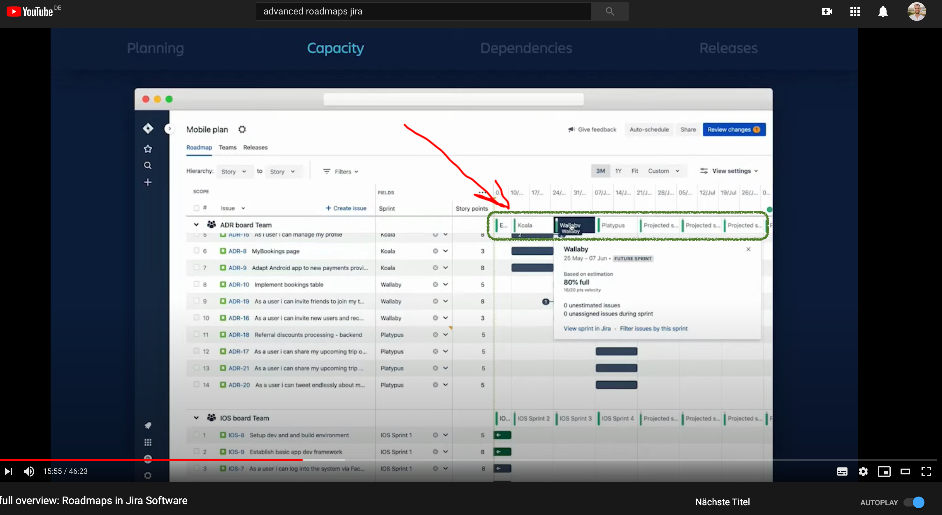
Task: Open the Custom timeframe dropdown
Action: (x=664, y=171)
